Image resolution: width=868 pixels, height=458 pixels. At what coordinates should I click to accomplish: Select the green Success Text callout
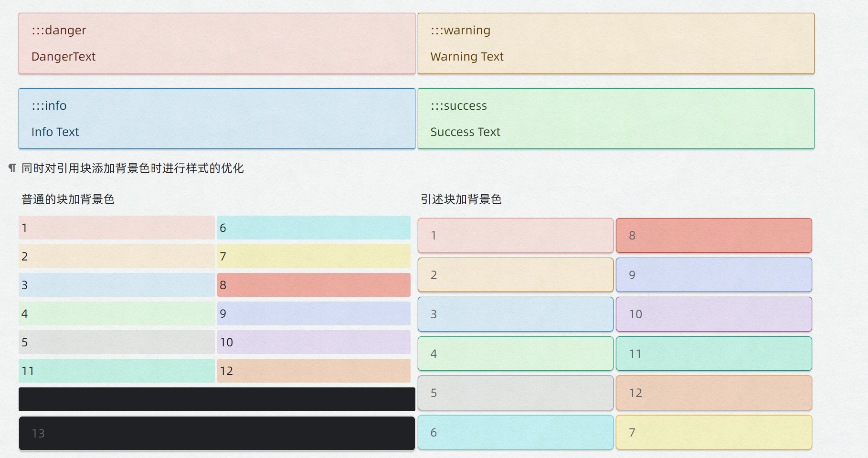(x=616, y=118)
